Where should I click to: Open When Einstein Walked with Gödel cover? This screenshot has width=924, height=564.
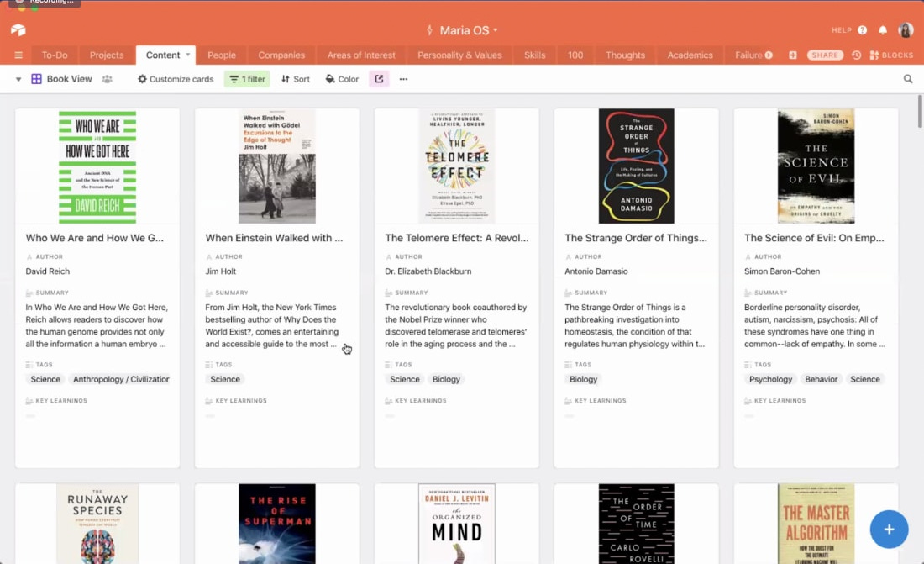coord(277,166)
